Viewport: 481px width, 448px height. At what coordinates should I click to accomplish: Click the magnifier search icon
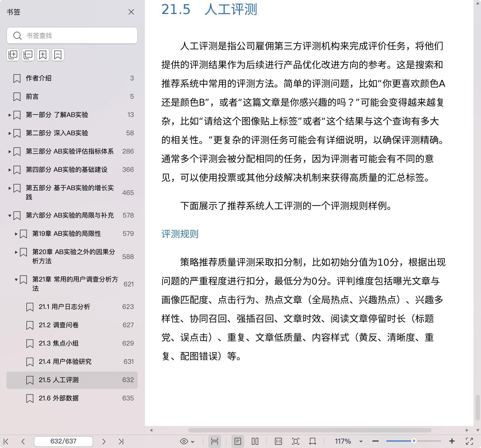[x=17, y=35]
